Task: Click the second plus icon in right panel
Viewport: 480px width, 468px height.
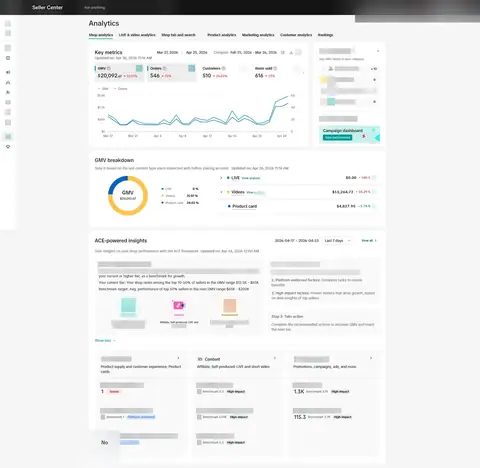Action: point(374,102)
